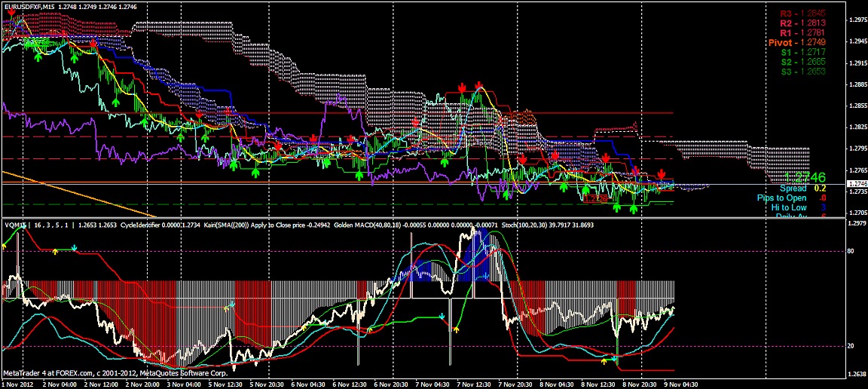This screenshot has height=389, width=868.
Task: Click the red 1.2726 price tag on the chart
Action: pyautogui.click(x=595, y=198)
